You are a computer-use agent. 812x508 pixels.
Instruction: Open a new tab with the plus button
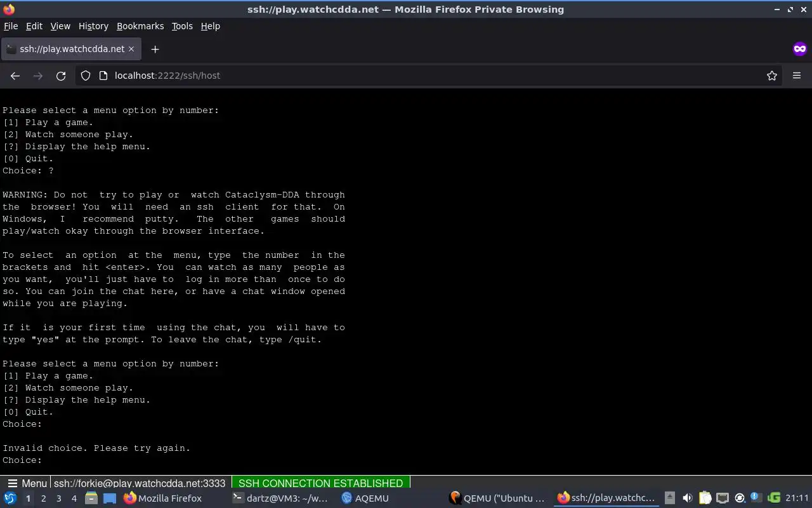155,49
